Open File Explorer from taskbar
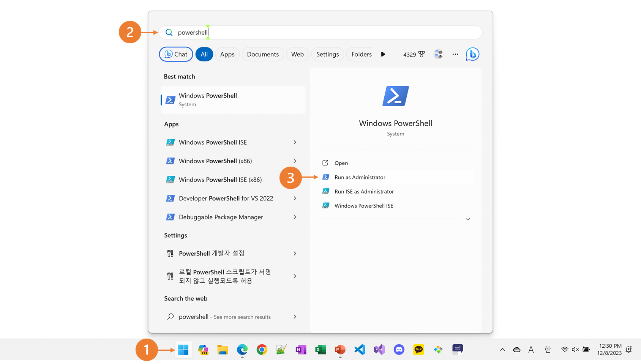641x364 pixels. 223,350
